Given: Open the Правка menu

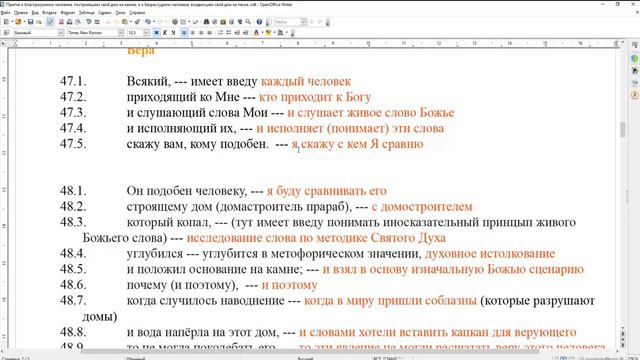Looking at the screenshot, I should click(x=20, y=13).
